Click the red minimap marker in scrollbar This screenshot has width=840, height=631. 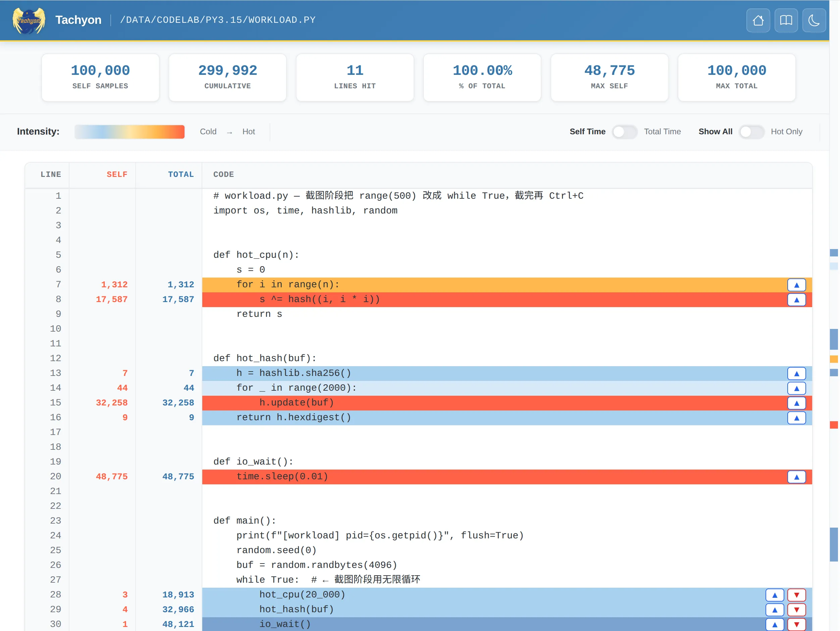point(834,425)
